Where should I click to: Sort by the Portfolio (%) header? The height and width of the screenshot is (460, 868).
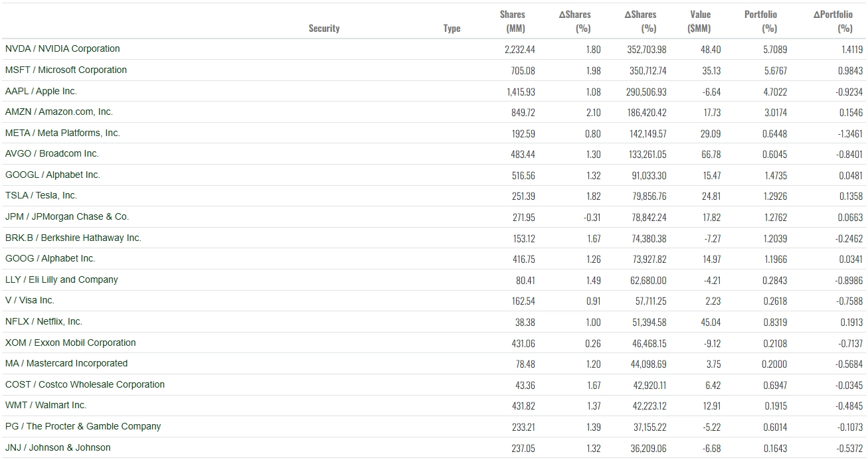click(x=761, y=21)
